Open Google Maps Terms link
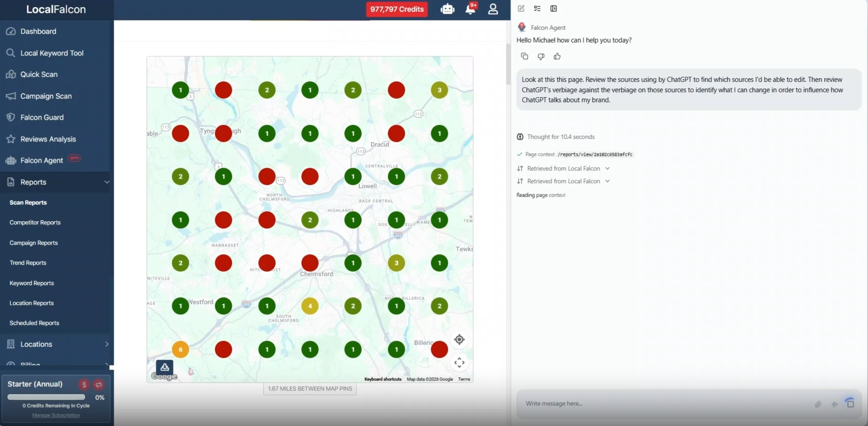Viewport: 868px width, 426px height. coord(464,379)
